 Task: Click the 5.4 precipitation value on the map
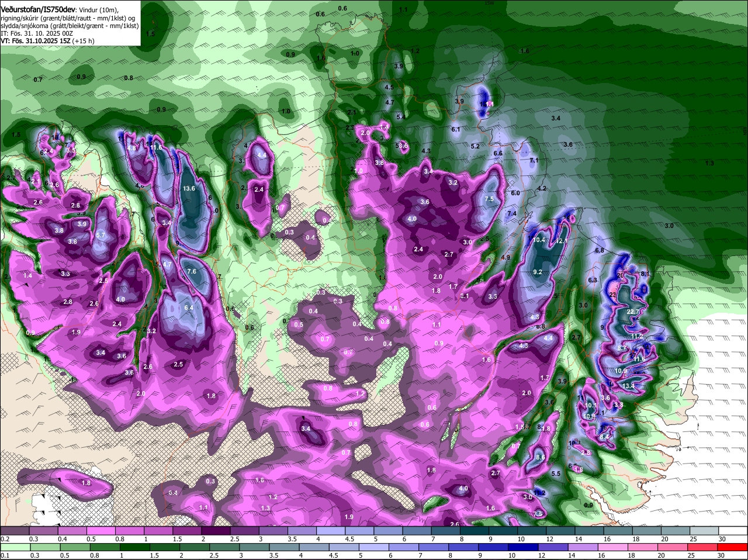401,117
